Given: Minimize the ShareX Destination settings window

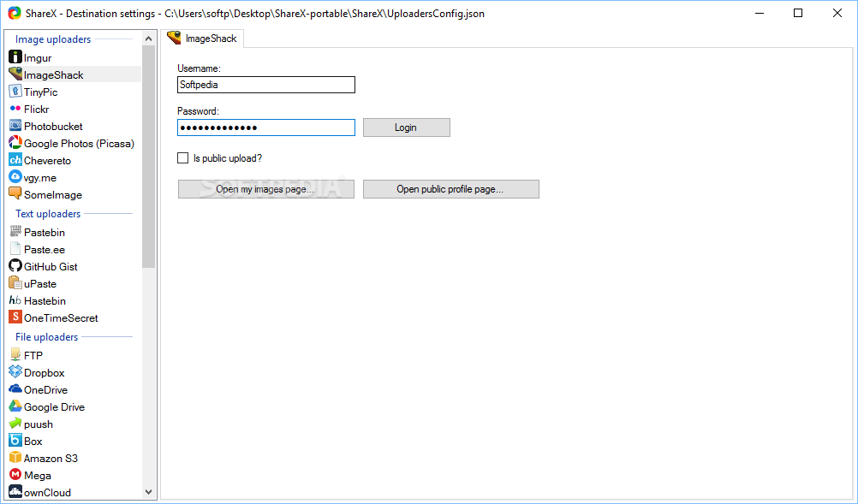Looking at the screenshot, I should 759,13.
